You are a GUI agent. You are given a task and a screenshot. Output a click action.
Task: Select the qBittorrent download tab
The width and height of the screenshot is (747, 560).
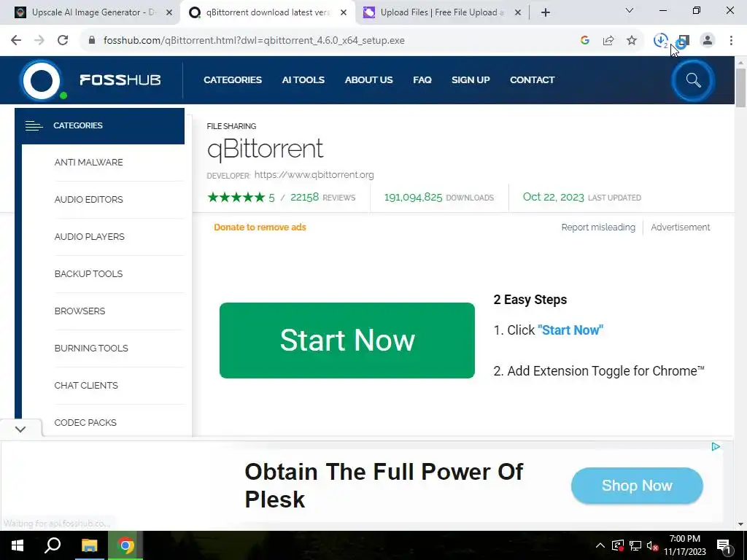[267, 13]
